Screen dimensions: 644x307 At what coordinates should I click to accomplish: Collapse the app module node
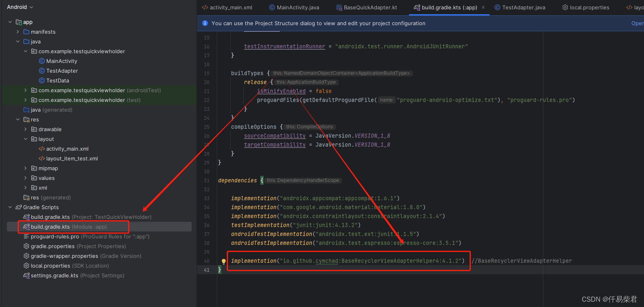coord(10,22)
